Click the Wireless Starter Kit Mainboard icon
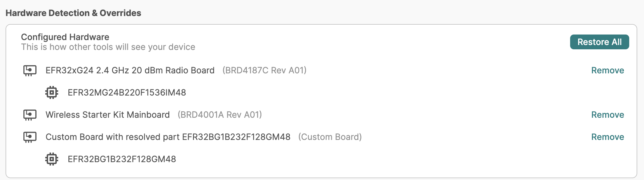The width and height of the screenshot is (644, 180). 30,115
